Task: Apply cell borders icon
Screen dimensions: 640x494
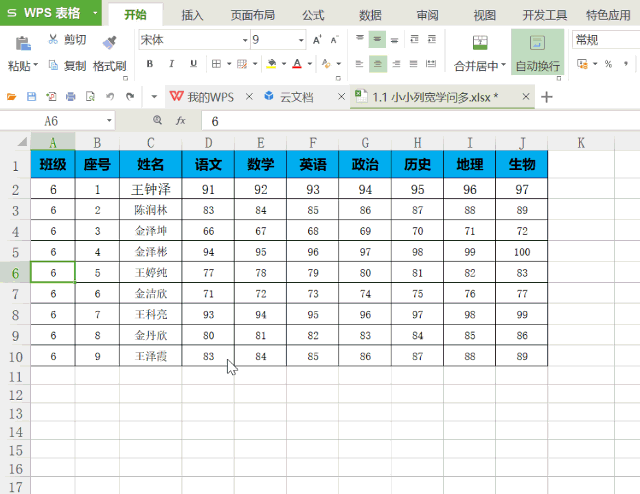Action: click(x=216, y=64)
